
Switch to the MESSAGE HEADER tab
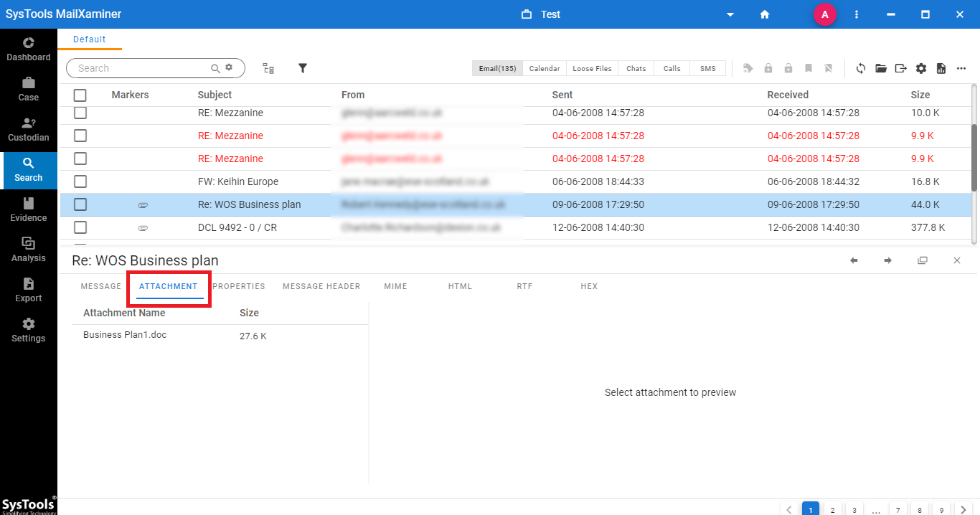321,286
